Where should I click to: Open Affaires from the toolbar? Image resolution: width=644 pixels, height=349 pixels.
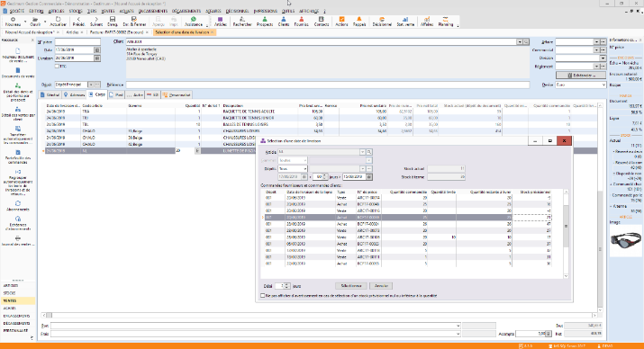click(x=427, y=22)
